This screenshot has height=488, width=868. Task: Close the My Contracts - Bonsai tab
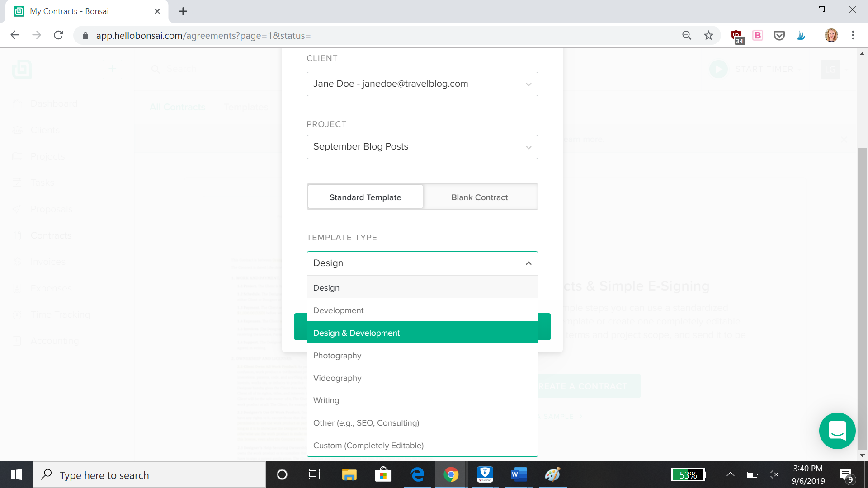tap(157, 11)
